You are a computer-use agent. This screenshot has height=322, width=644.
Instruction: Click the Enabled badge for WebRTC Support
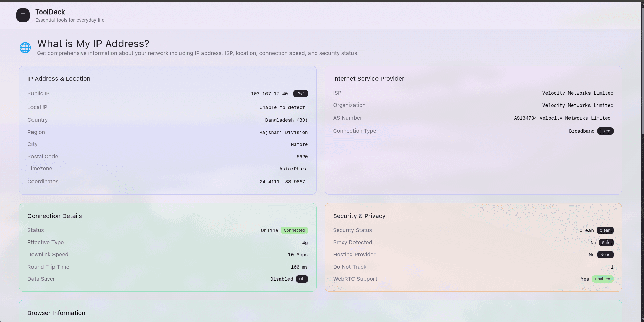(602, 279)
